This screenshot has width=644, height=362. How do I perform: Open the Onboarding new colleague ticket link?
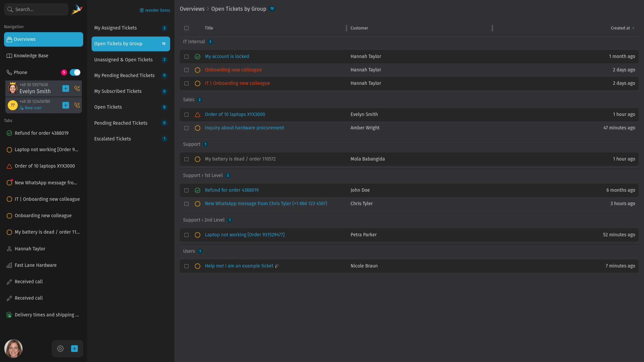point(233,70)
